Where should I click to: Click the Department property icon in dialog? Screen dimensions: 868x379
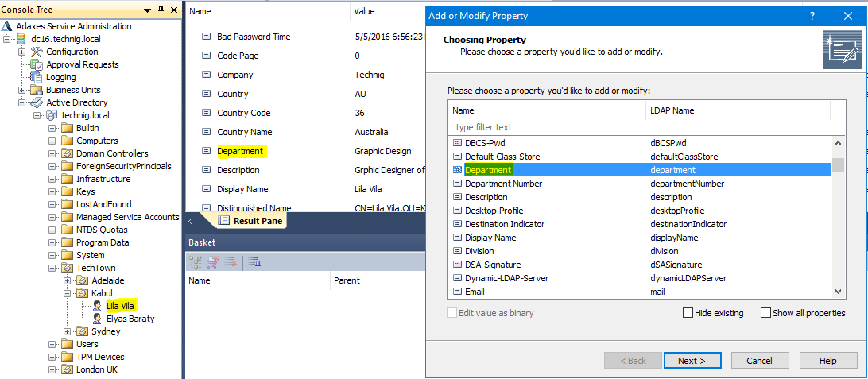[x=457, y=170]
